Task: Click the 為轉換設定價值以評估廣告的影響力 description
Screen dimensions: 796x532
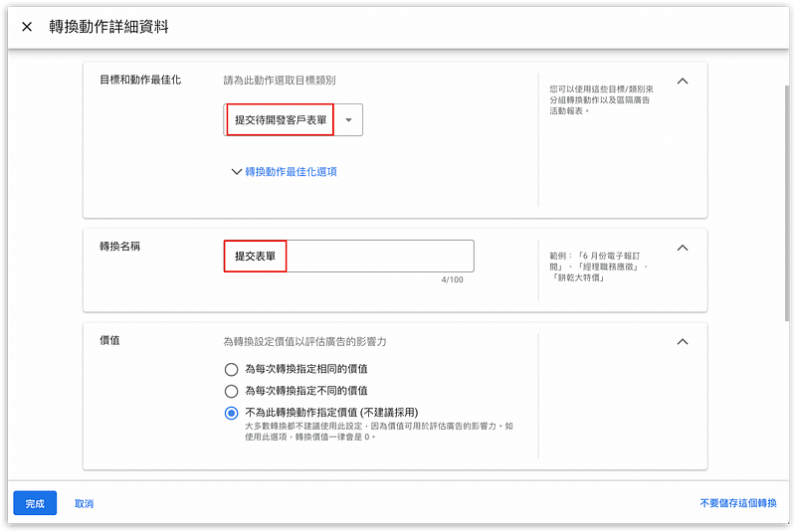Action: point(304,342)
